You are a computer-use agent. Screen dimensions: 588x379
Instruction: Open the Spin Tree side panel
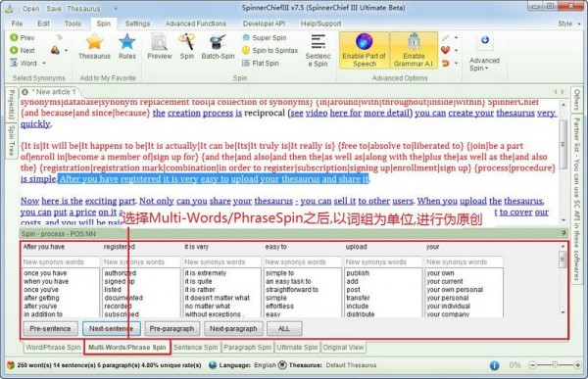point(11,141)
